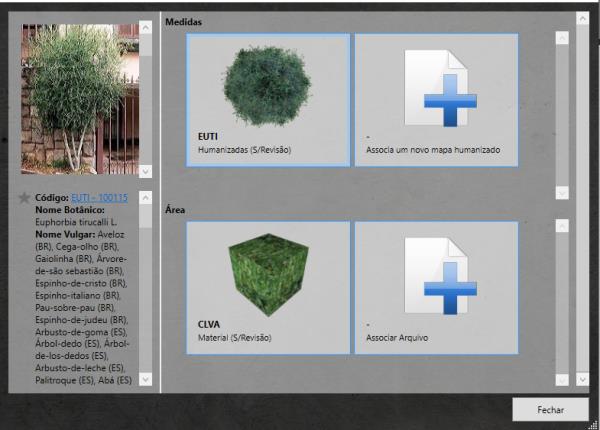Viewport: 600px width, 430px height.
Task: Click the new-document plus icon under Área
Action: tap(435, 276)
